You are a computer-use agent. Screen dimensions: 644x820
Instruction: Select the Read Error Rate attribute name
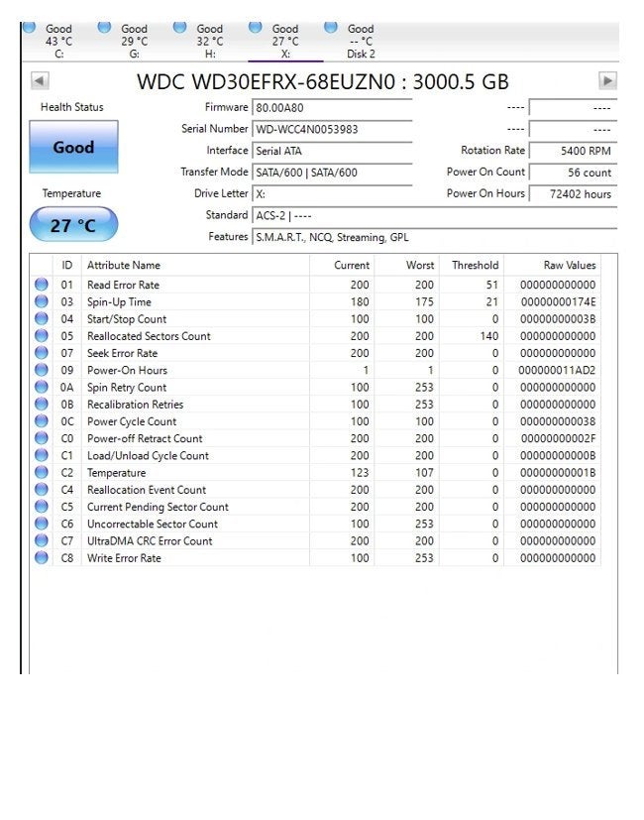(x=123, y=285)
